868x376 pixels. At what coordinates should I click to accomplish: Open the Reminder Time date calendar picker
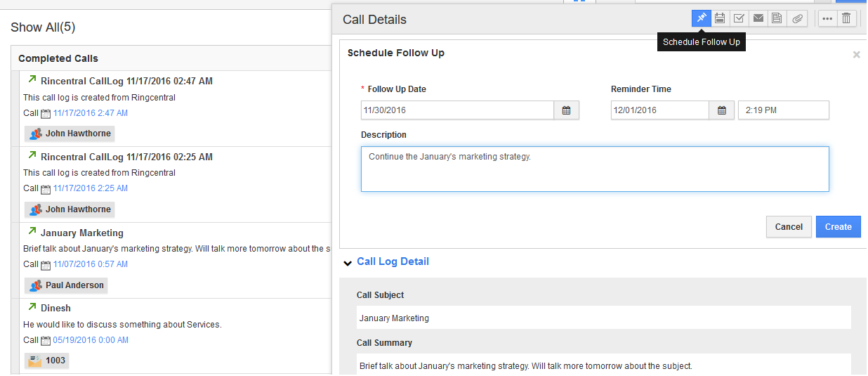pos(721,110)
